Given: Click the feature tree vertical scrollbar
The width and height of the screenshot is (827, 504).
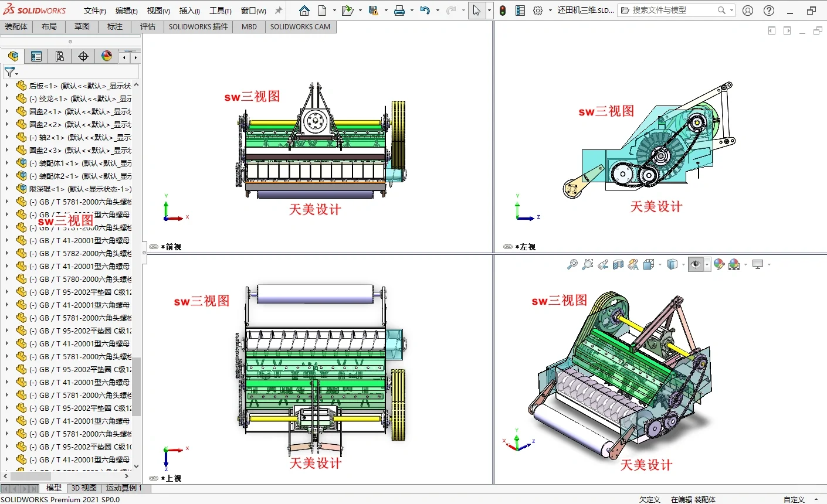Looking at the screenshot, I should coord(136,387).
